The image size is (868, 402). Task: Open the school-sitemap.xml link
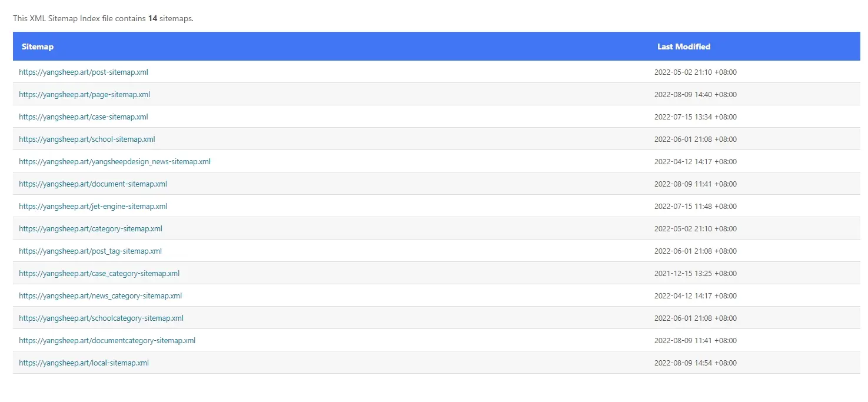coord(87,139)
